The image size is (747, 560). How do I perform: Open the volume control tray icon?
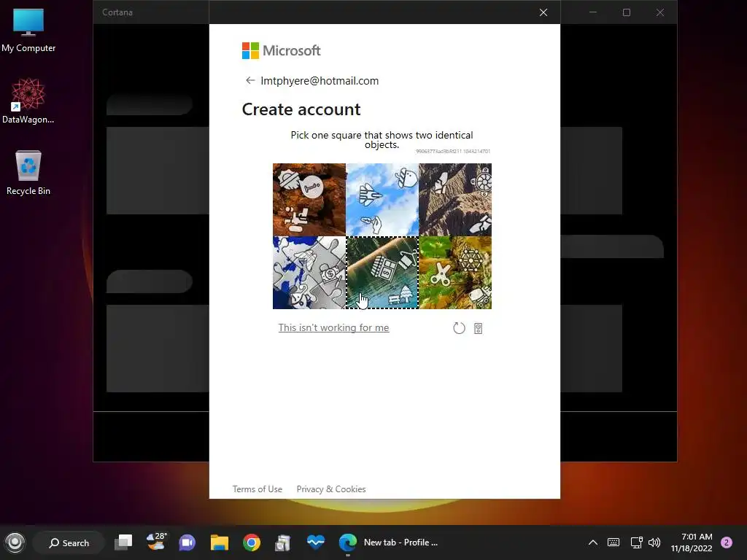(654, 542)
